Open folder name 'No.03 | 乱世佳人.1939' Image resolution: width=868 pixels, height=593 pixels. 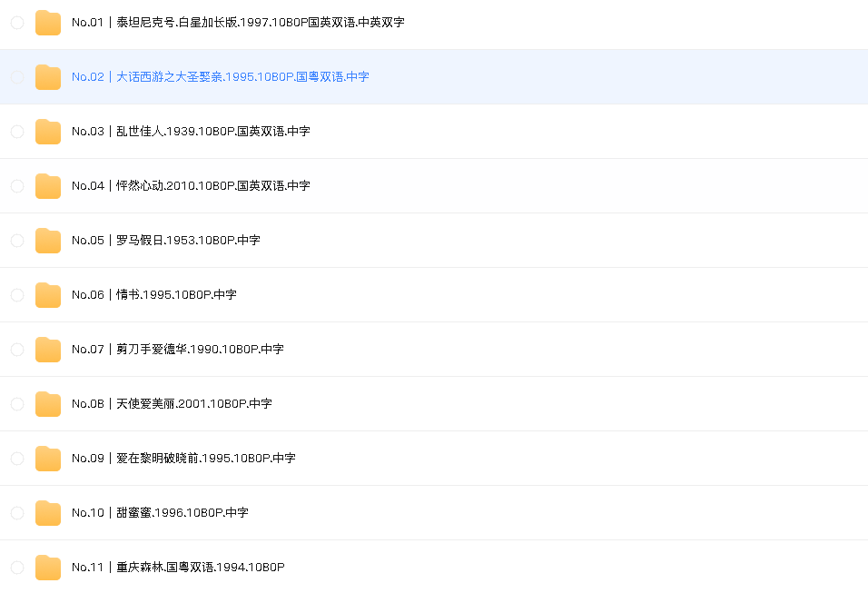click(x=191, y=132)
